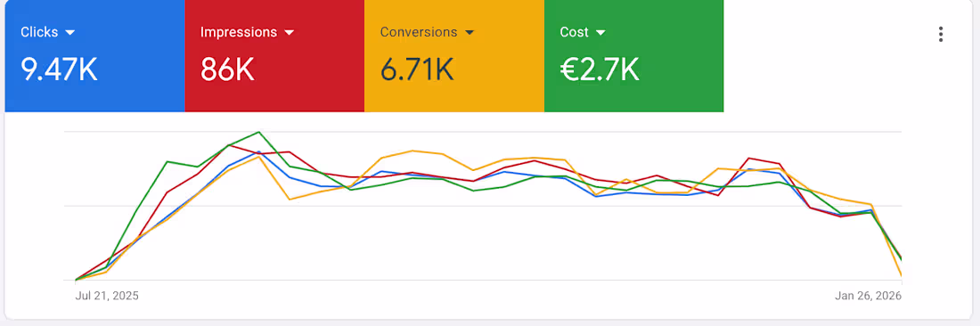Select the yellow Conversions scorecard

pyautogui.click(x=454, y=56)
